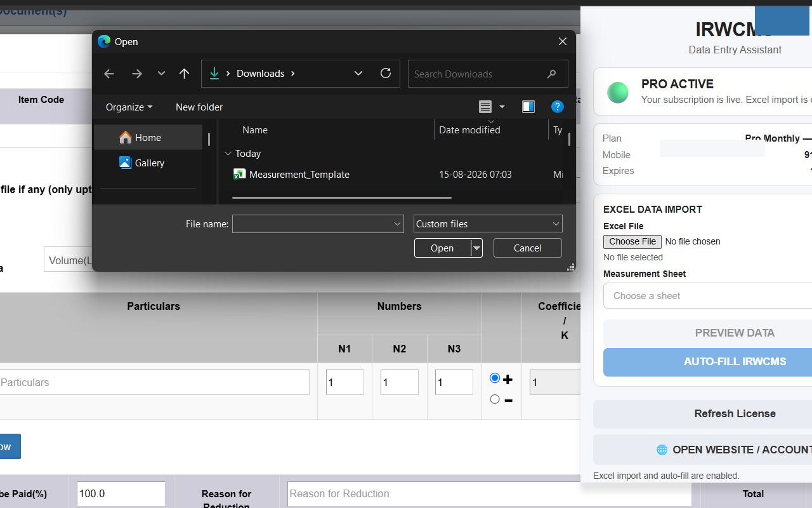Click the green PRO ACTIVE status dot

tap(618, 93)
